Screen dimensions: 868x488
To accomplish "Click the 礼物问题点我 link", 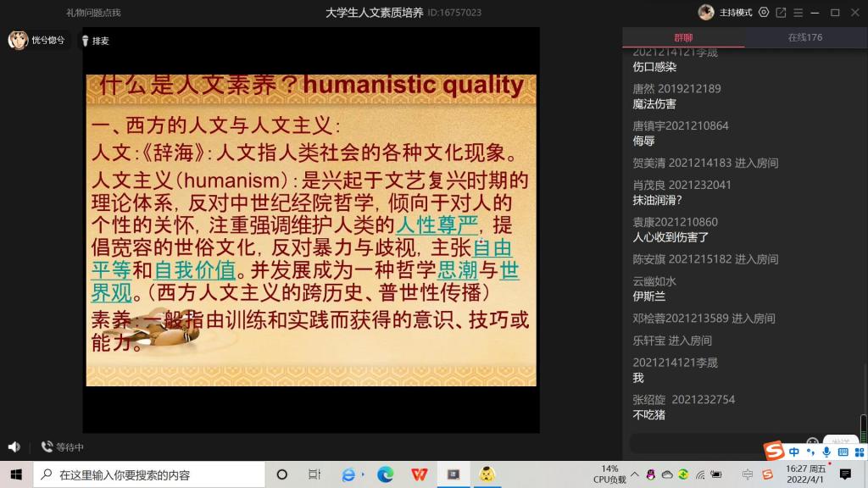I will pyautogui.click(x=93, y=13).
